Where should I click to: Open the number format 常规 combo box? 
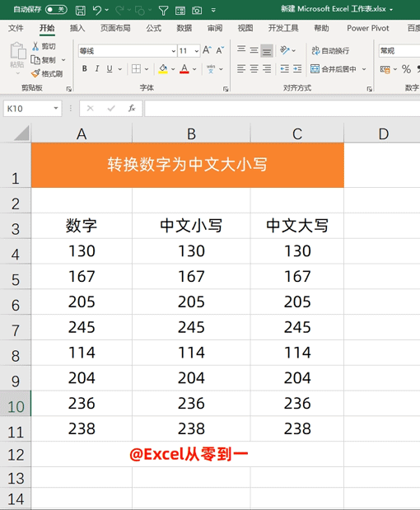[x=399, y=51]
